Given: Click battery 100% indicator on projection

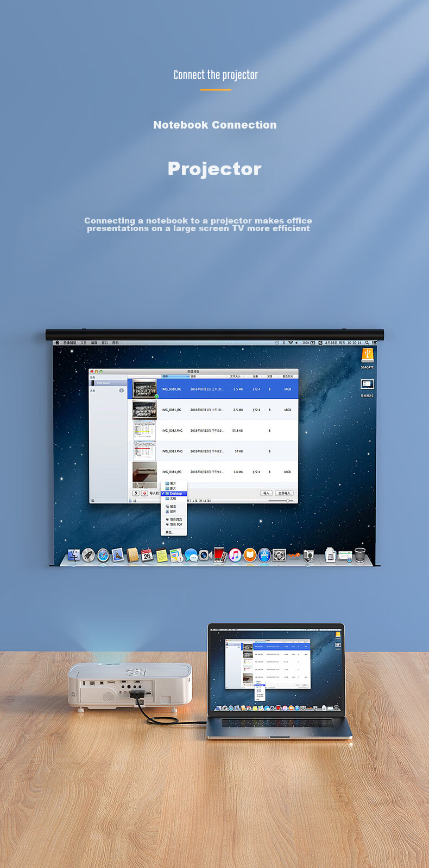Looking at the screenshot, I should pos(309,343).
